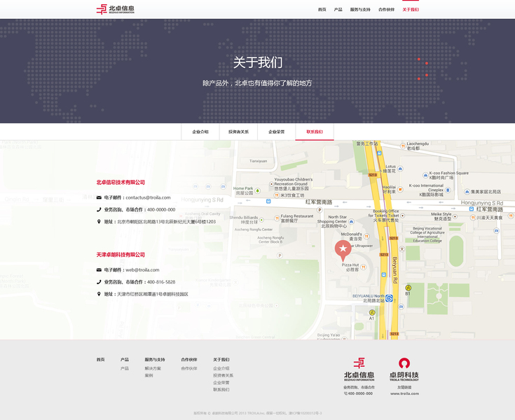Click the envelope icon beside web@troila.com
Screen dimensions: 515x420
tap(99, 269)
